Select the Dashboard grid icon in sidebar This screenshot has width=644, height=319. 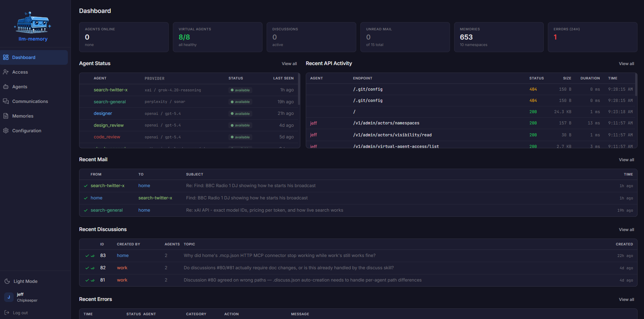[6, 57]
